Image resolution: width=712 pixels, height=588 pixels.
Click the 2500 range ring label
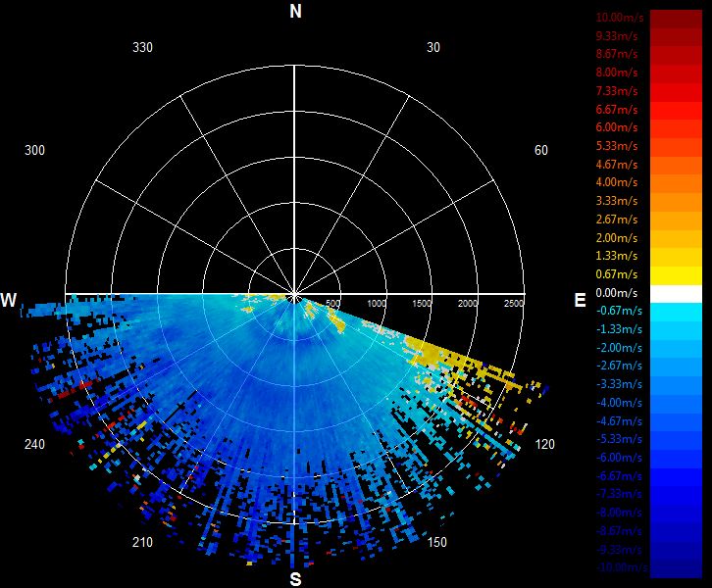click(x=514, y=304)
